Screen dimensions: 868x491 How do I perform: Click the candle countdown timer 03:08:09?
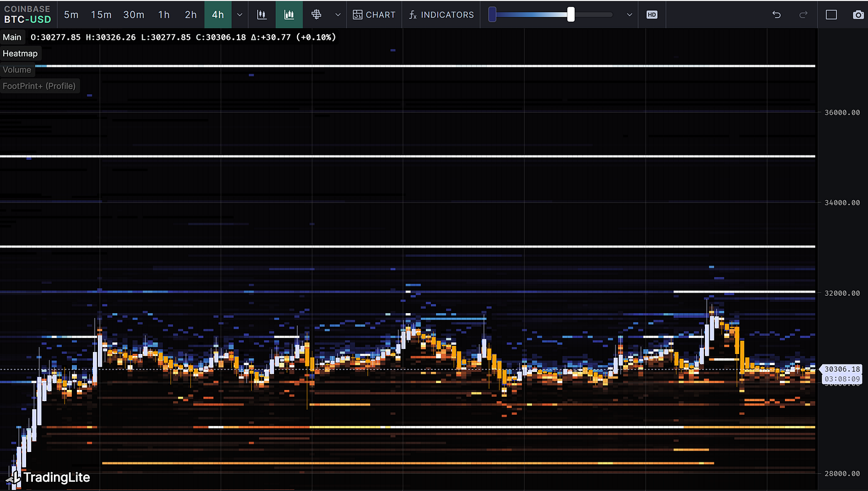point(842,379)
